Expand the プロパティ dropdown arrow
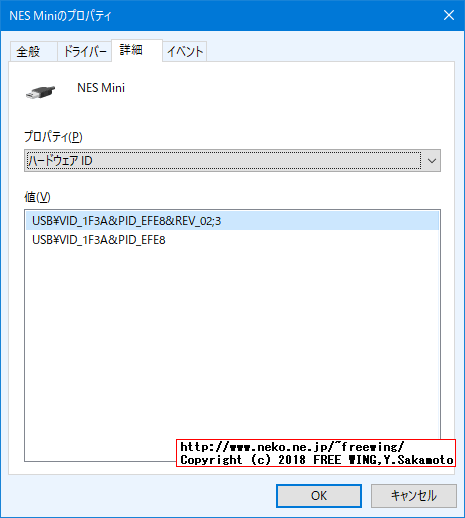 click(x=432, y=161)
